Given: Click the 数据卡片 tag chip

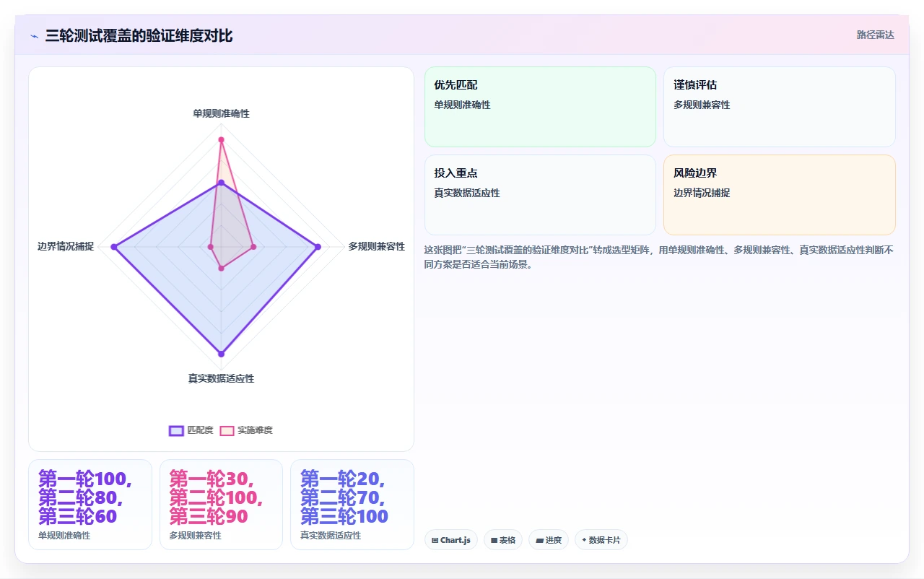Looking at the screenshot, I should [601, 540].
